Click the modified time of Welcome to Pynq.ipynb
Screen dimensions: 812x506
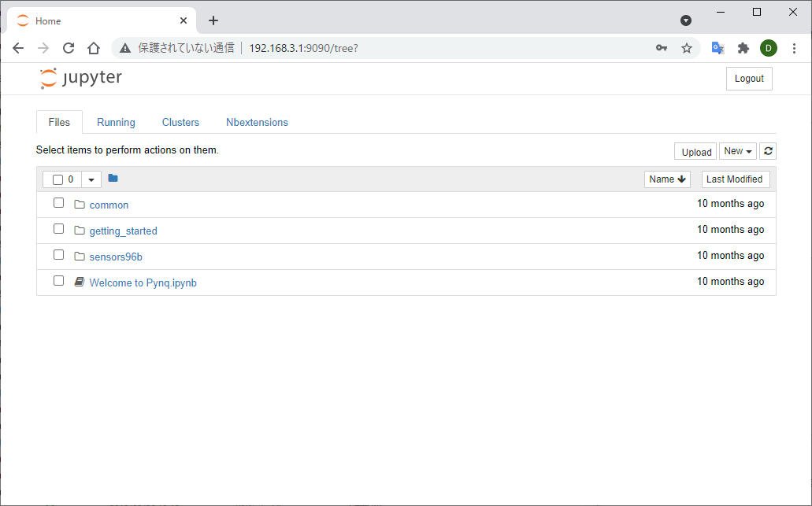pyautogui.click(x=730, y=281)
